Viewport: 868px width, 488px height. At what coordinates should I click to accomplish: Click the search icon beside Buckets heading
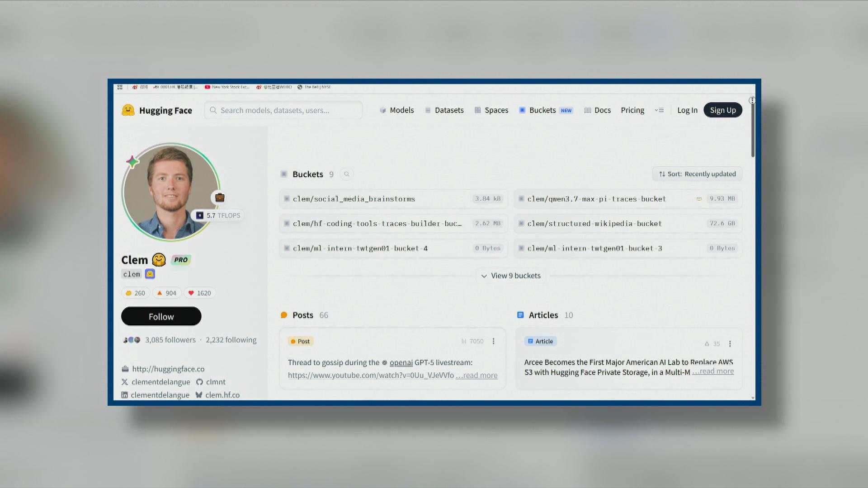point(347,174)
